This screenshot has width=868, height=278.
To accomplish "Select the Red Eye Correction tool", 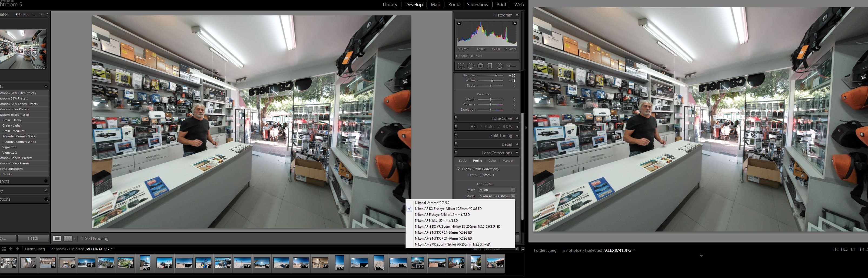I will 481,66.
